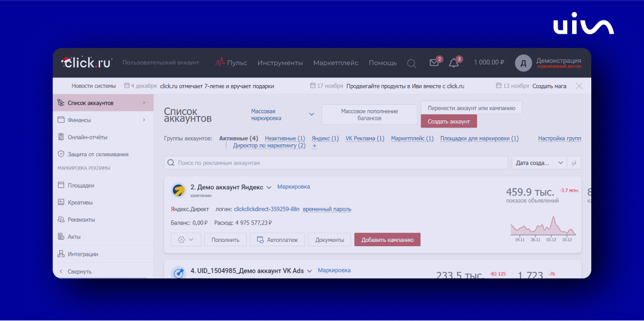644x321 pixels.
Task: Open the временный пароль link
Action: pyautogui.click(x=327, y=210)
